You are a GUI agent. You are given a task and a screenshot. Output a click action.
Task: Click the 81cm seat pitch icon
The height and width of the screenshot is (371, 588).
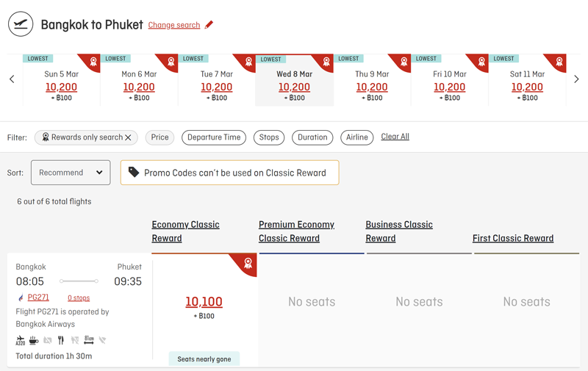click(x=89, y=340)
